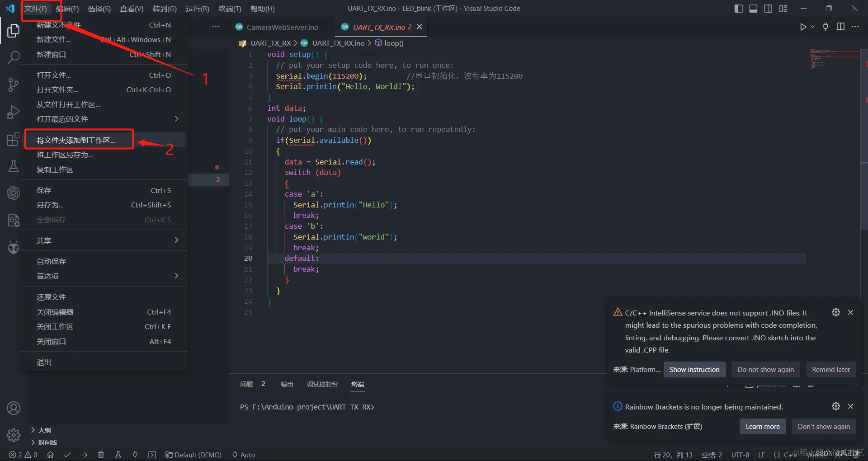Open the Testing flask icon in activity bar
Viewport: 868px width, 461px height.
(x=14, y=166)
